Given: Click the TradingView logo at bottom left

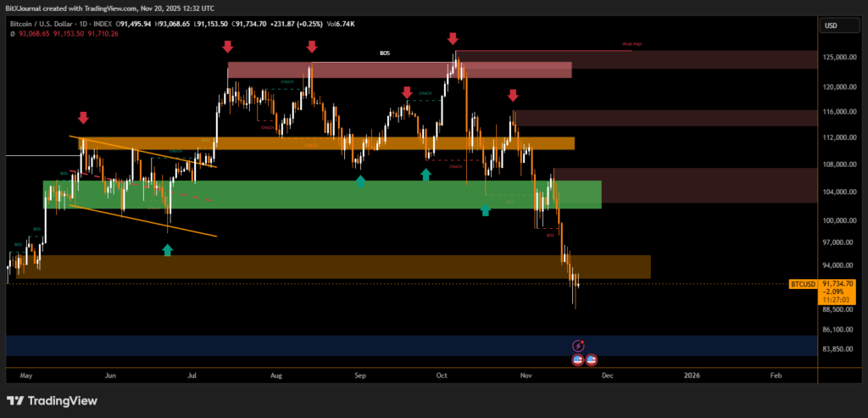Looking at the screenshot, I should pyautogui.click(x=52, y=401).
